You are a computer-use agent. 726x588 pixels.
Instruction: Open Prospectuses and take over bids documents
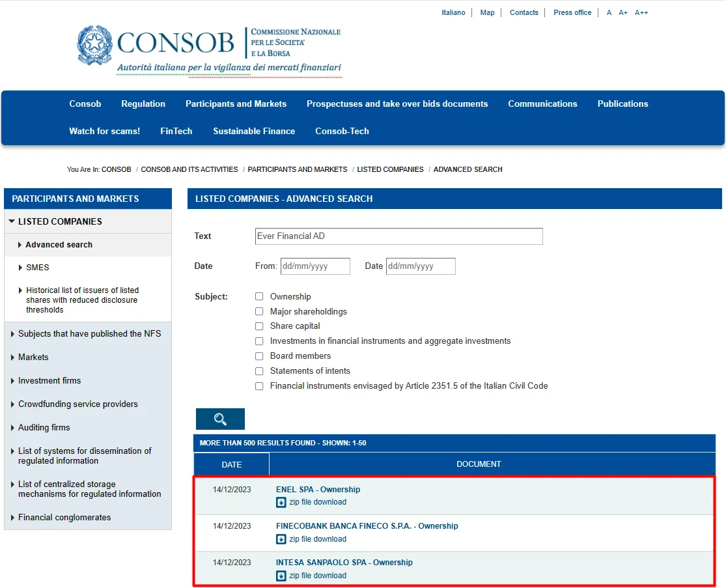click(x=397, y=104)
